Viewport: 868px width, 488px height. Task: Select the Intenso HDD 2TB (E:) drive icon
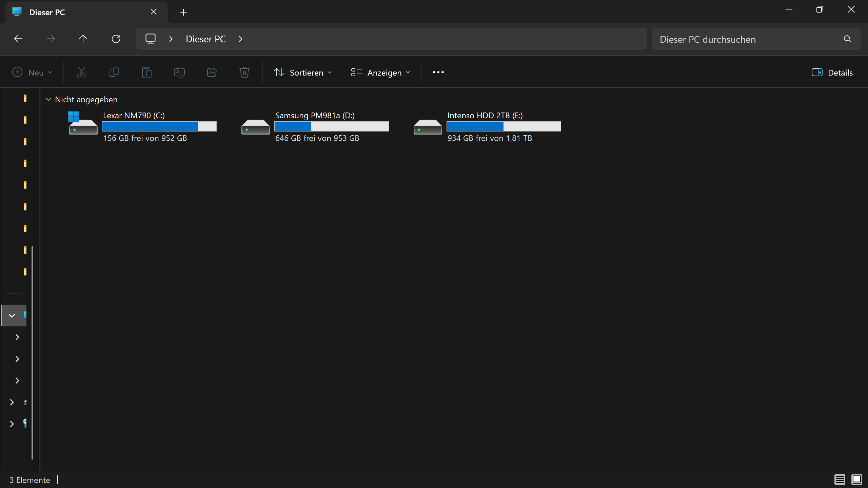click(428, 127)
